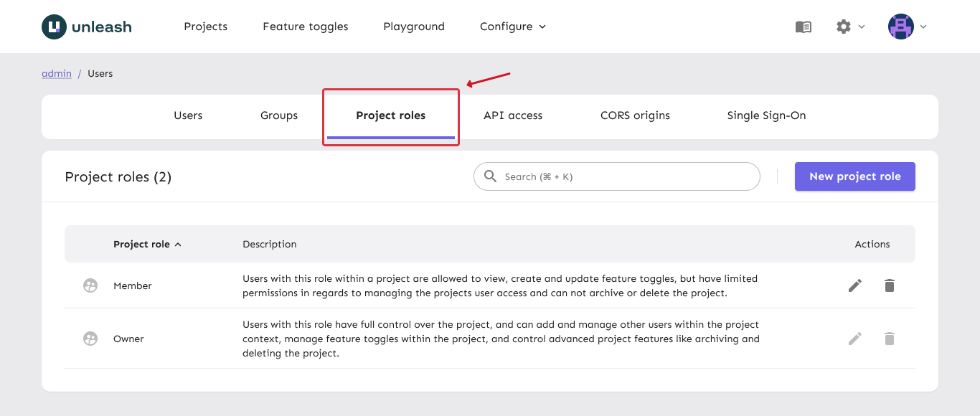Image resolution: width=980 pixels, height=416 pixels.
Task: Open the documentation book icon
Action: [x=804, y=27]
